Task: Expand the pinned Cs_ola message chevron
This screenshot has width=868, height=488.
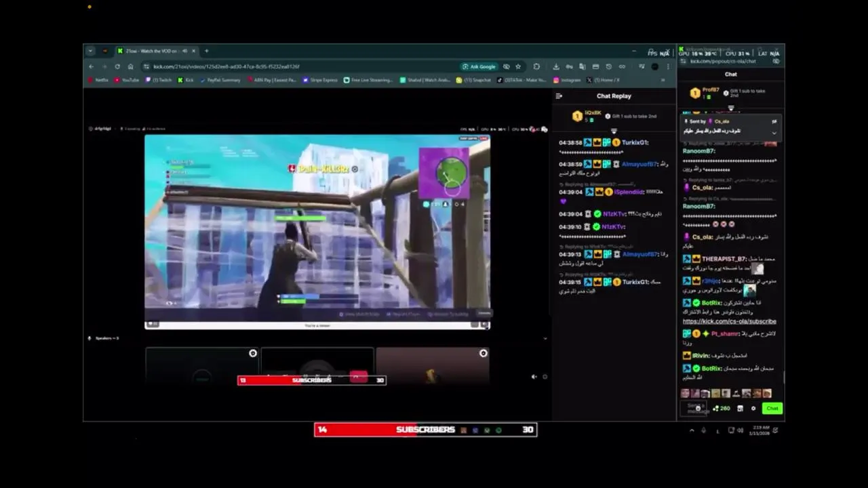Action: (x=774, y=133)
